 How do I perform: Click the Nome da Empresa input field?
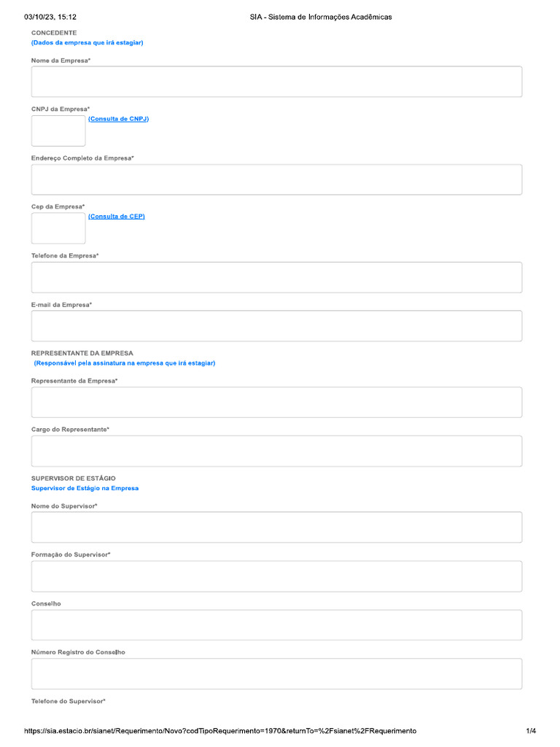tap(276, 82)
